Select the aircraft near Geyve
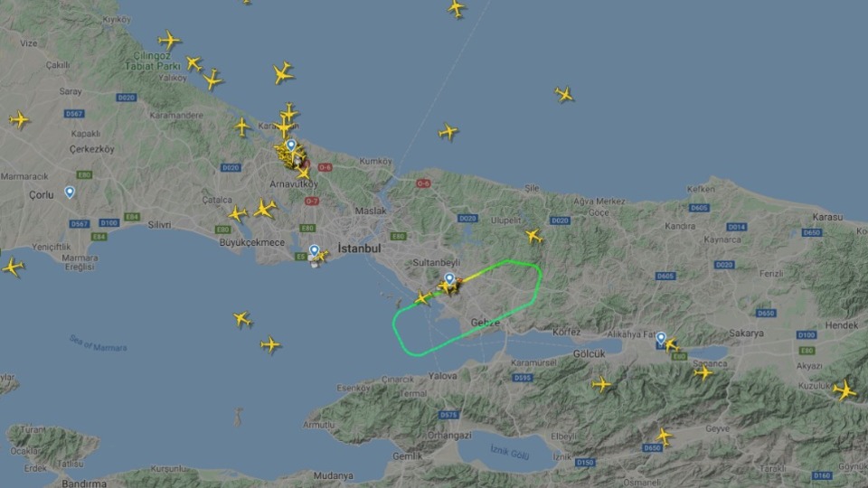 pos(664,436)
